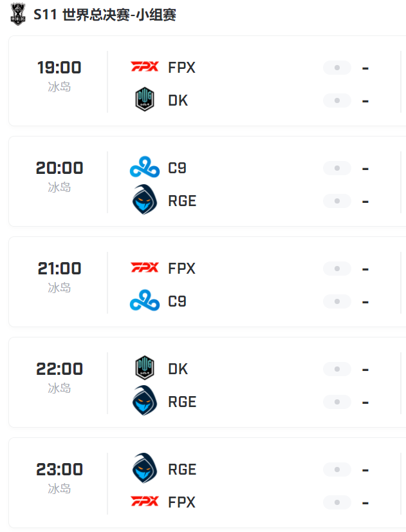
Task: Click the RGE logo in the 20:00 match
Action: tap(144, 200)
